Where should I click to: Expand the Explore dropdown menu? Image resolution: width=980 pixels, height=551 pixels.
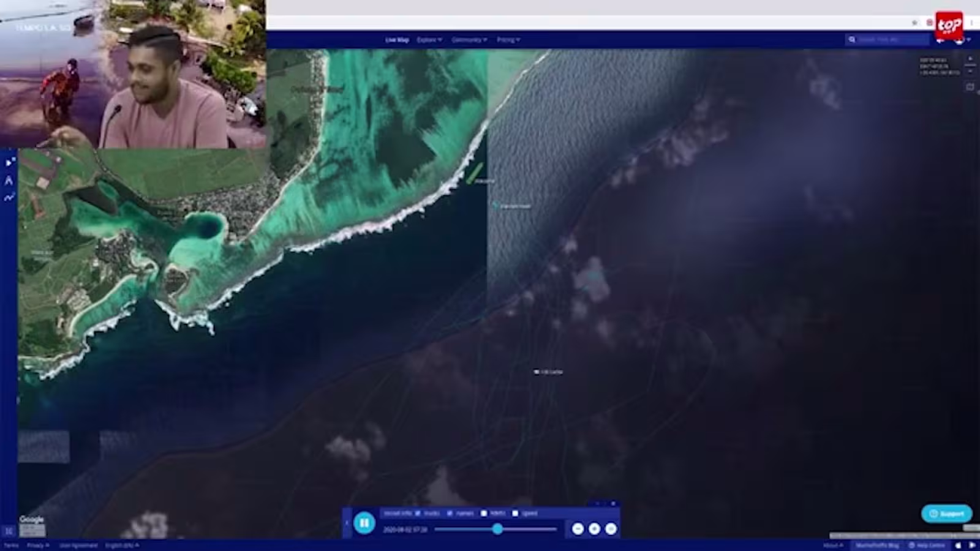coord(429,40)
